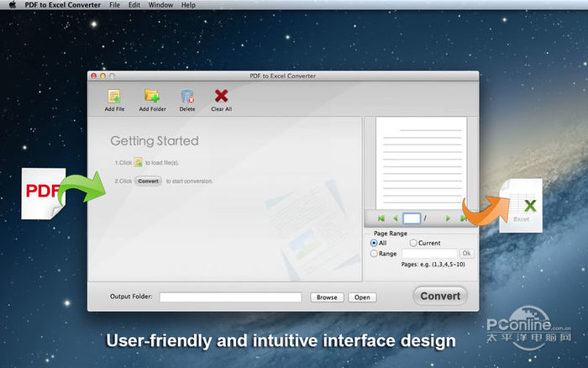Click the current page number box
The width and height of the screenshot is (588, 368).
(412, 218)
